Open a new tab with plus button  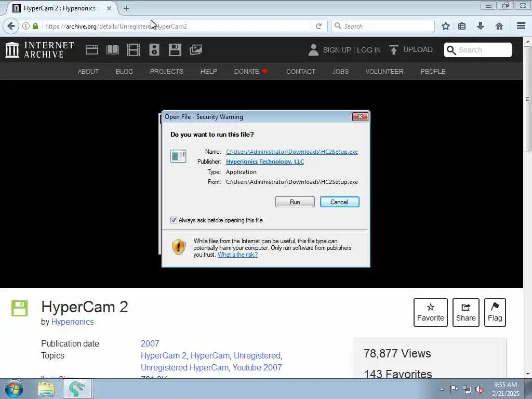click(x=126, y=8)
